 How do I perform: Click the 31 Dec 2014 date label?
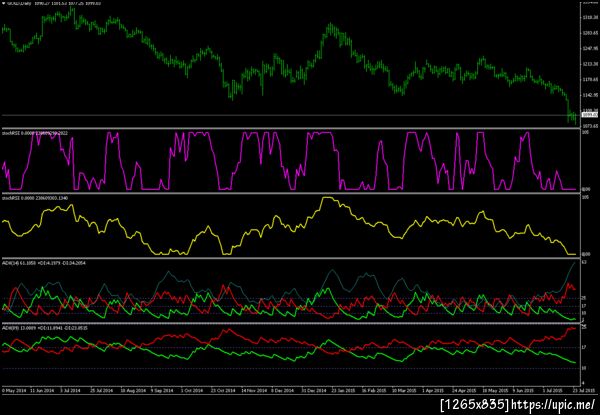(313, 391)
